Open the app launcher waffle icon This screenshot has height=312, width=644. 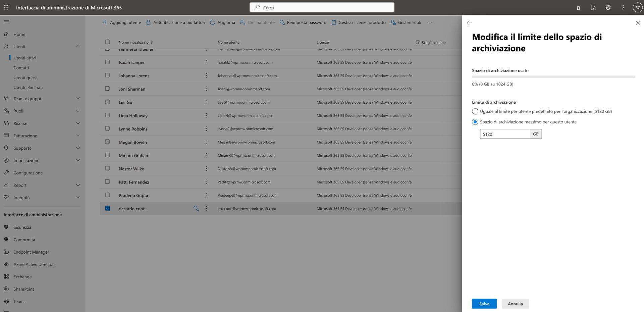6,7
